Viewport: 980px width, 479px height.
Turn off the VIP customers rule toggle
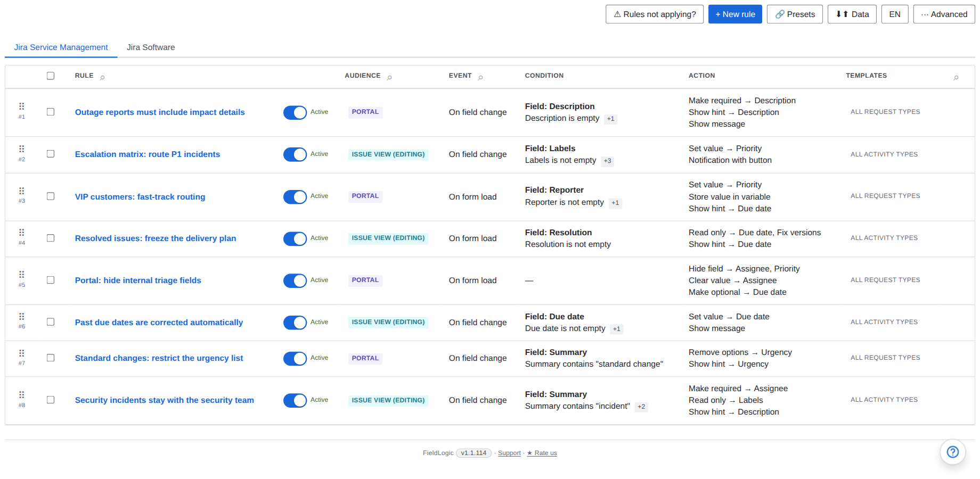(295, 197)
